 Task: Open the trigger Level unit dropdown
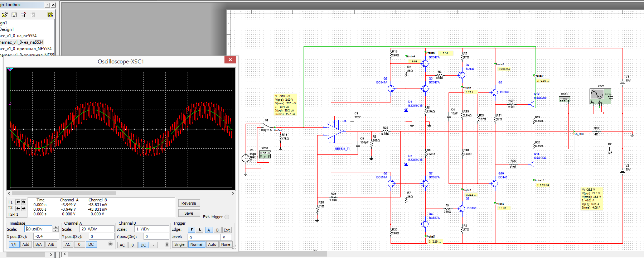(x=226, y=237)
